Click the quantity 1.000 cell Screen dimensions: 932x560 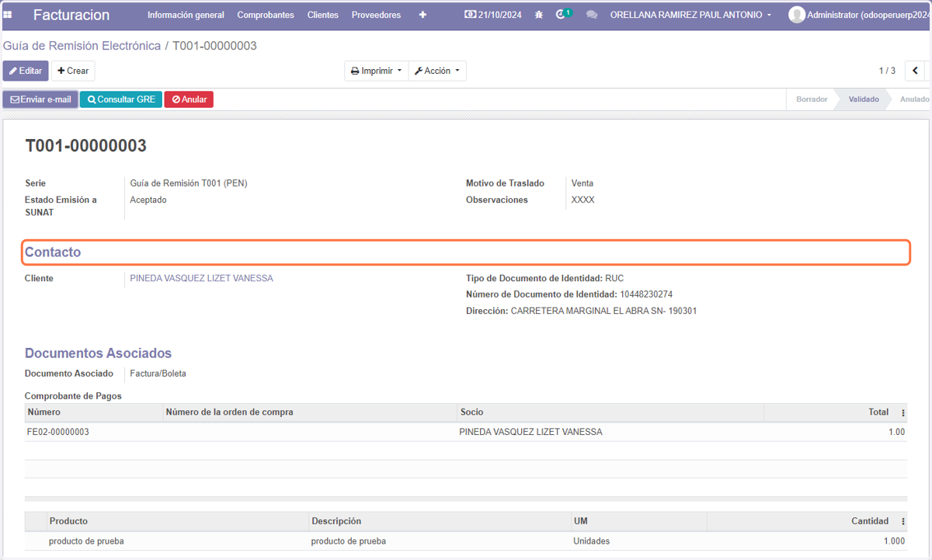coord(894,541)
